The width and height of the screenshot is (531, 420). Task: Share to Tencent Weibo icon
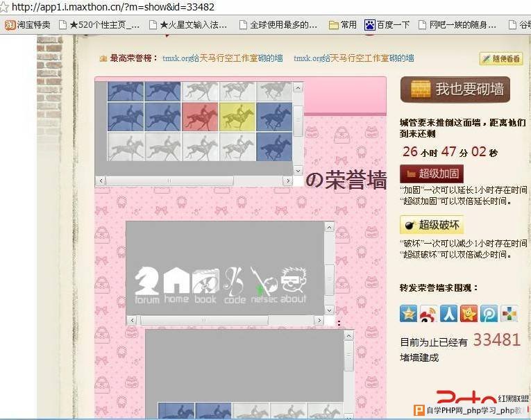[x=489, y=313]
